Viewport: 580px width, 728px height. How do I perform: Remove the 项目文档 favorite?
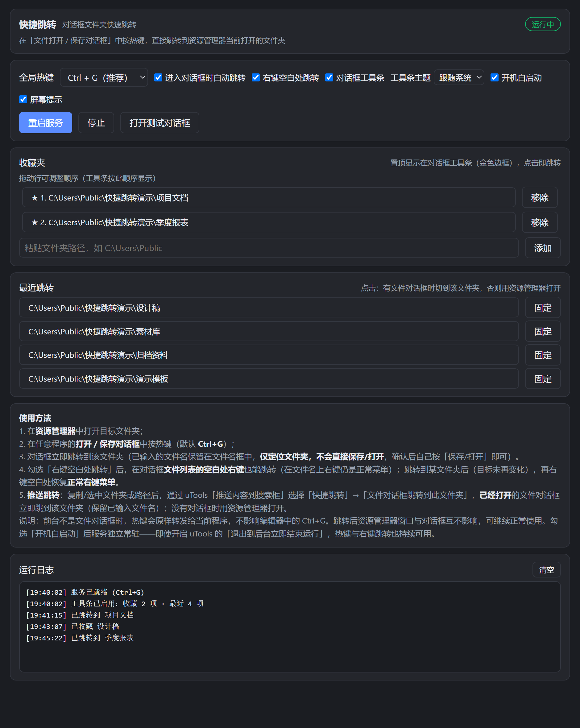(x=540, y=197)
